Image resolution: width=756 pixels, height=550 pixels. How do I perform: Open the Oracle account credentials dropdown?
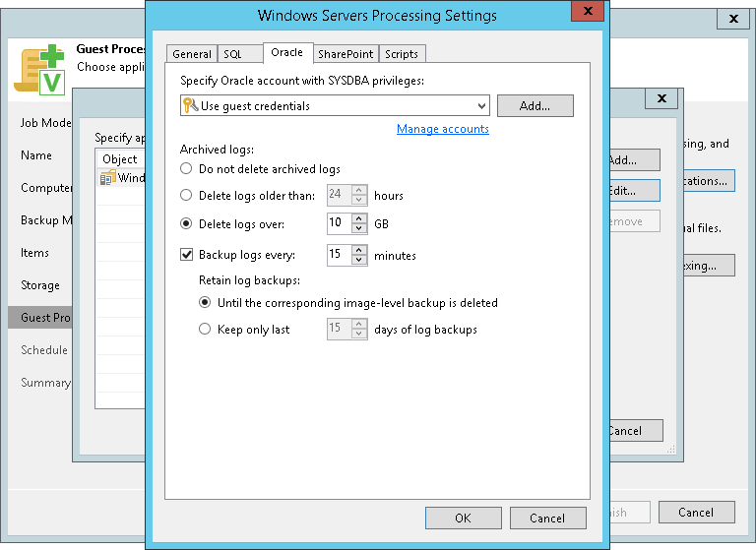[335, 105]
